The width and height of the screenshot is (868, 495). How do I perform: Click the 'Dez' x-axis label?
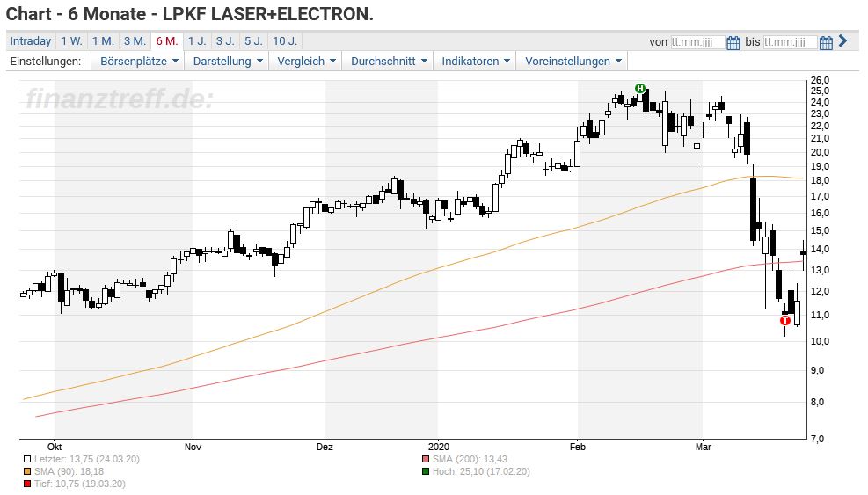tap(325, 447)
